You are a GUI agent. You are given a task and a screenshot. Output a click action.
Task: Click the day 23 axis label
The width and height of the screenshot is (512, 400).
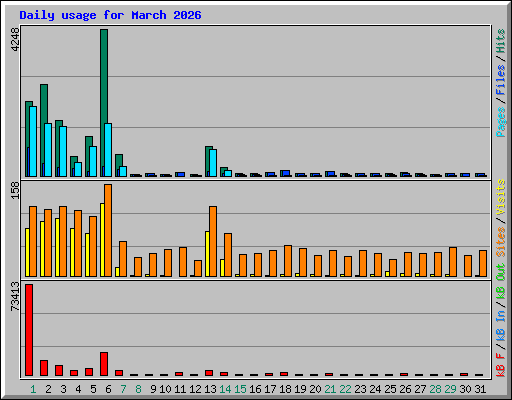pos(360,389)
